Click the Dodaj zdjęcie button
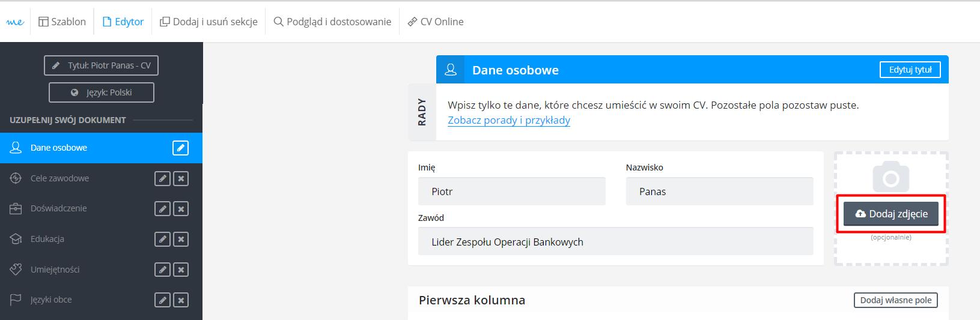 (x=891, y=214)
